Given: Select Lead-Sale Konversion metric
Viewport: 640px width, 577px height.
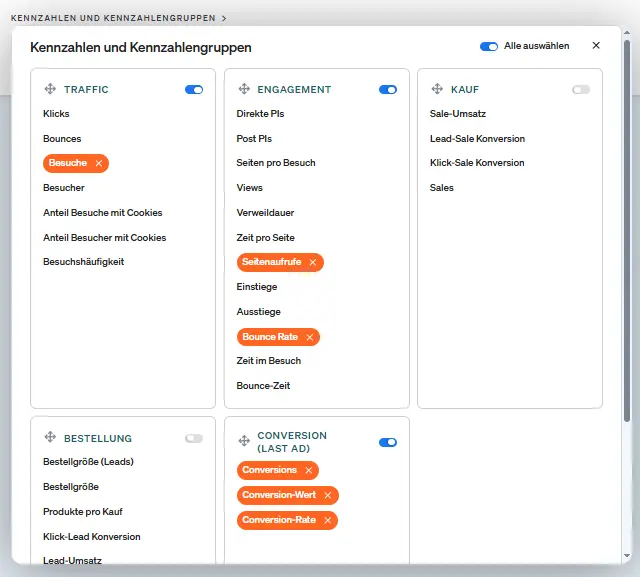Looking at the screenshot, I should click(x=477, y=139).
